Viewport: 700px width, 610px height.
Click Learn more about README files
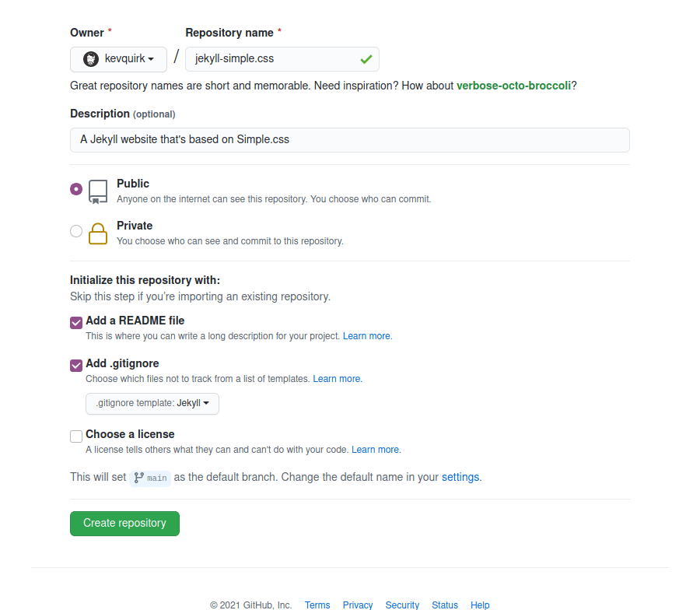pos(366,335)
